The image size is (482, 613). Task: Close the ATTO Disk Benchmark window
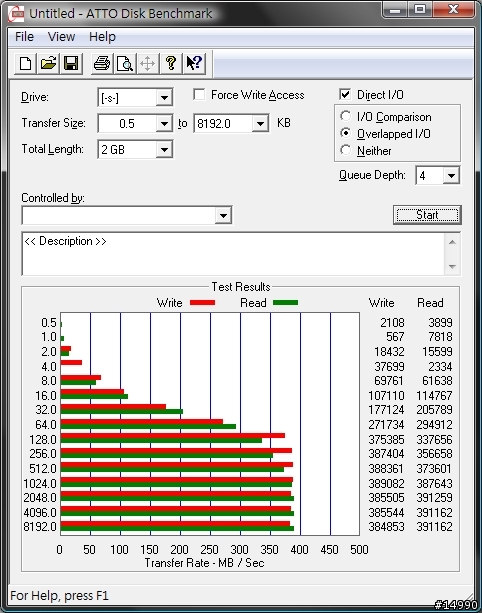click(453, 10)
